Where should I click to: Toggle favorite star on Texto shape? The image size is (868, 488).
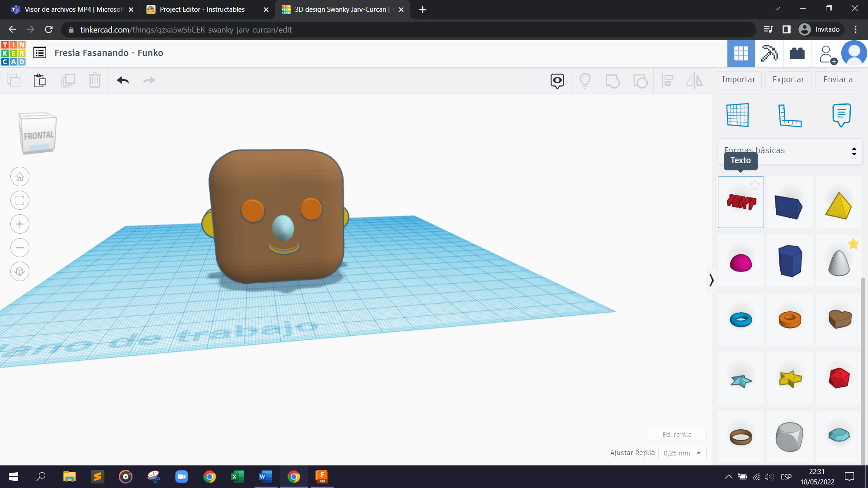(755, 185)
